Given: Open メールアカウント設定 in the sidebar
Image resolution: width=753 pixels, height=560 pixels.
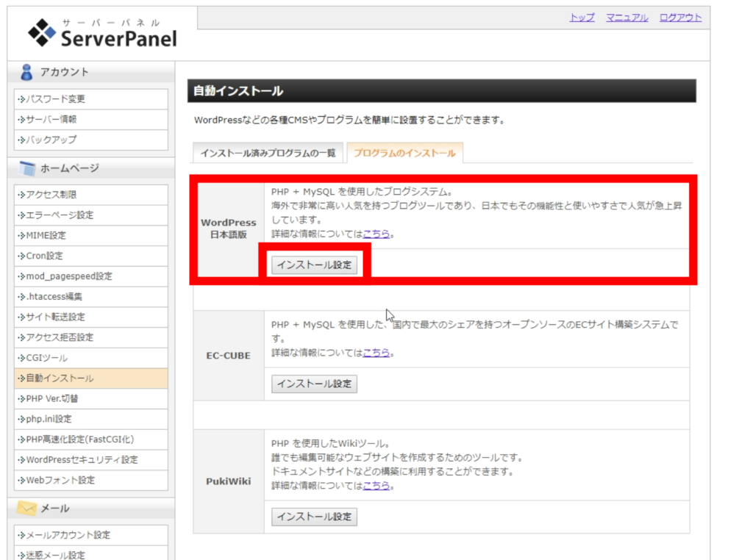Looking at the screenshot, I should click(91, 534).
